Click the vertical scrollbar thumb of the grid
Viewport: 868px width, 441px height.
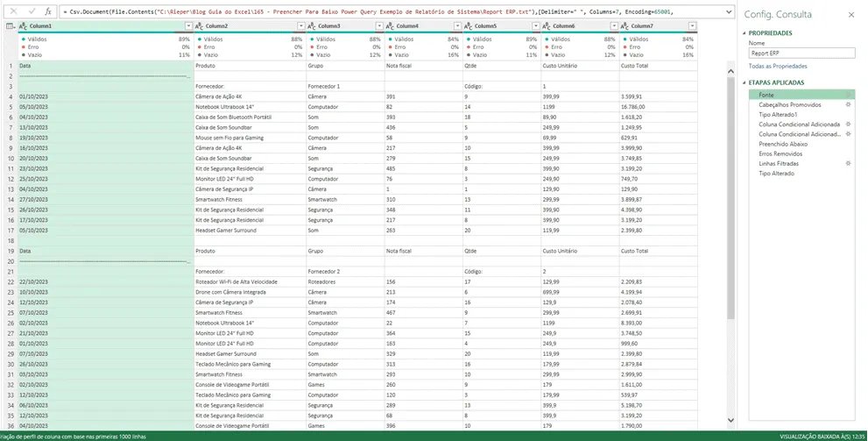730,196
